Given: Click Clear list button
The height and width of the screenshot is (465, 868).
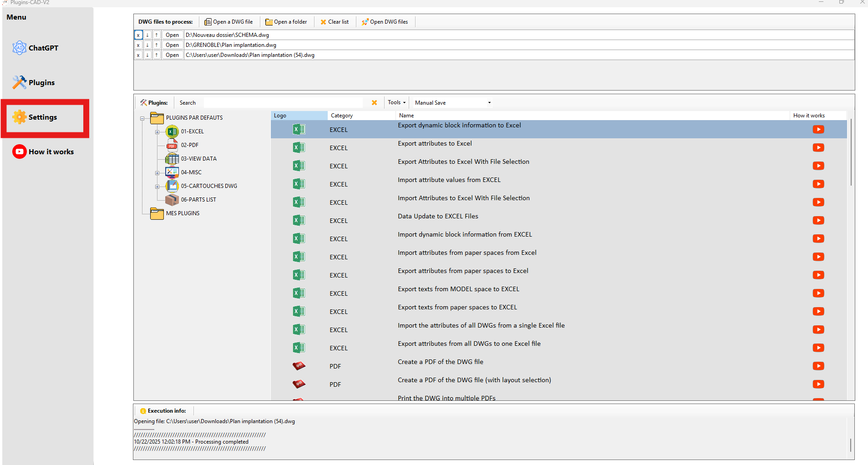Looking at the screenshot, I should pos(335,22).
